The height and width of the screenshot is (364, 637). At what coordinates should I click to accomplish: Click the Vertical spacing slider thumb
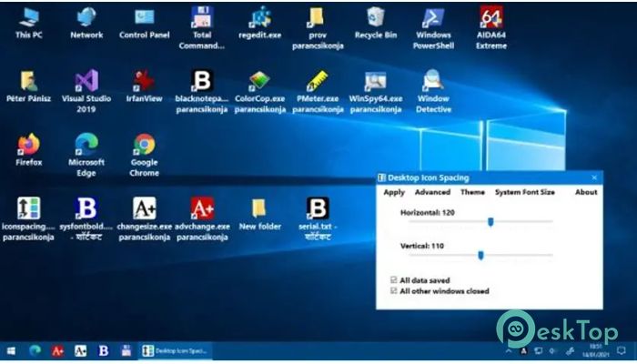pos(481,255)
